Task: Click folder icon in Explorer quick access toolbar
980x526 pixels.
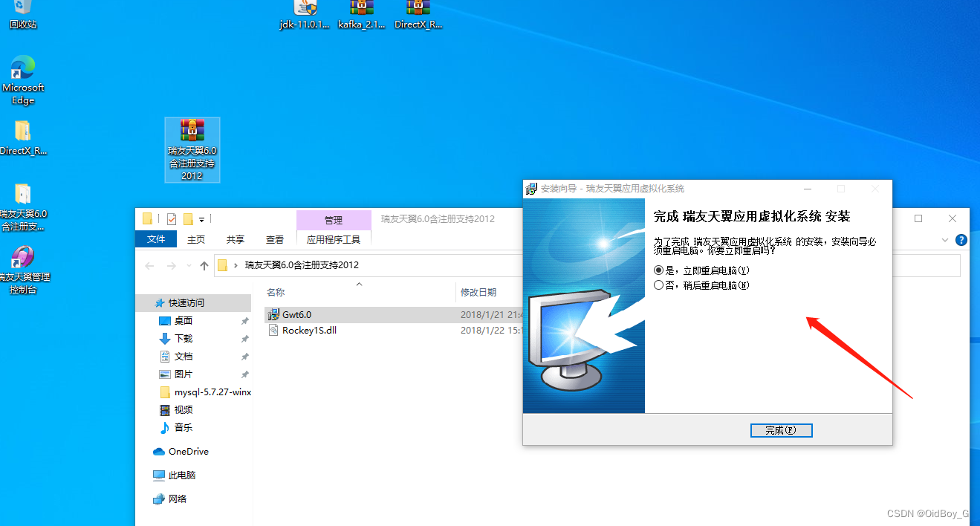Action: tap(147, 218)
